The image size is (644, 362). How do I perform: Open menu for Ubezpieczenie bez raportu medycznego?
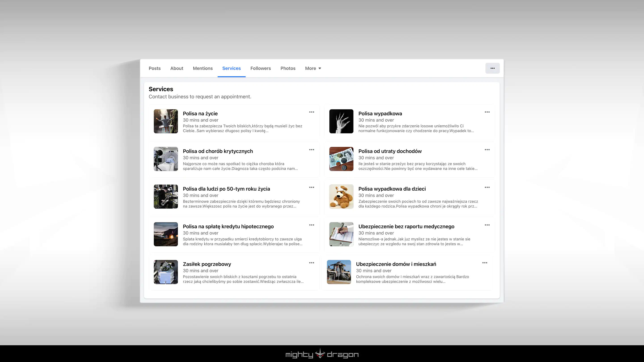(x=487, y=225)
